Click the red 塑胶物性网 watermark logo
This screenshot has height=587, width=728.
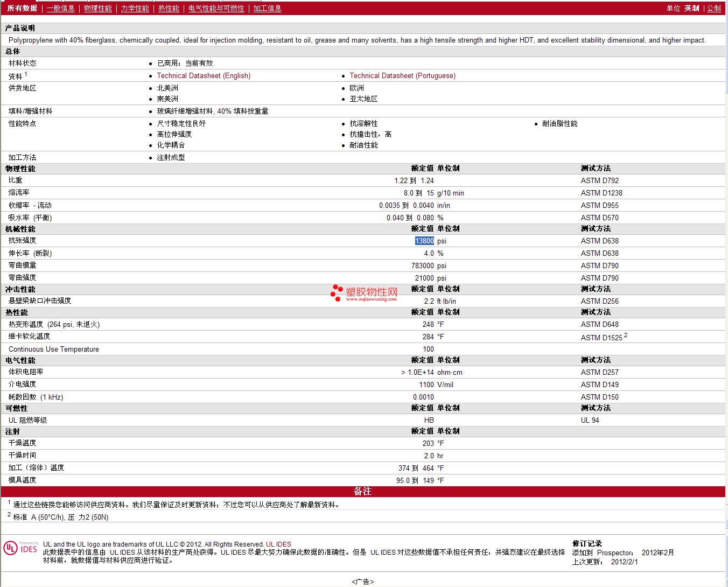(x=364, y=293)
